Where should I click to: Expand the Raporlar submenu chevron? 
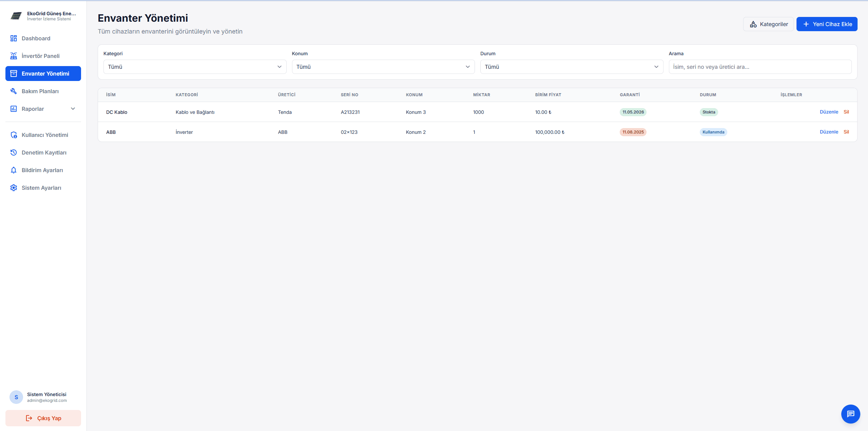coord(73,109)
